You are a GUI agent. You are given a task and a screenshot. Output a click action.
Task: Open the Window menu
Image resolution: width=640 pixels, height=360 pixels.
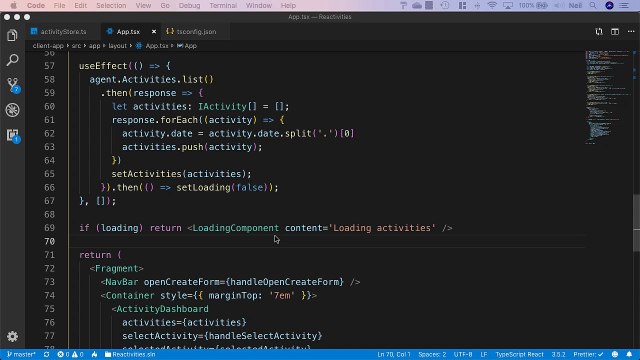click(x=259, y=5)
